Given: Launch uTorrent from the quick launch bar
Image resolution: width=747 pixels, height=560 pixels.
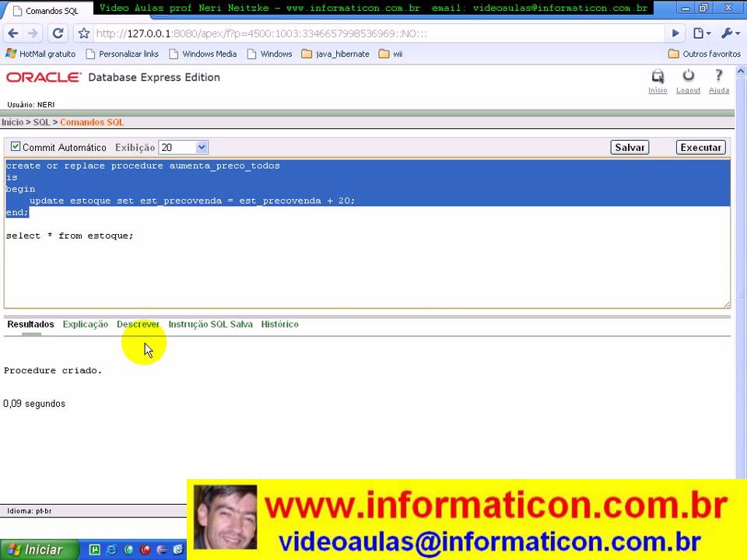Looking at the screenshot, I should [x=94, y=550].
